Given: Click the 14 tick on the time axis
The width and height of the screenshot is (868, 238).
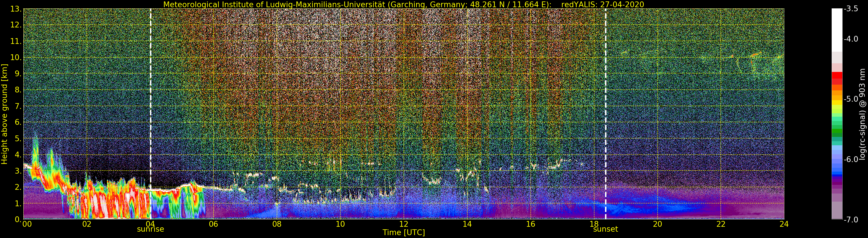Looking at the screenshot, I should coord(467,224).
